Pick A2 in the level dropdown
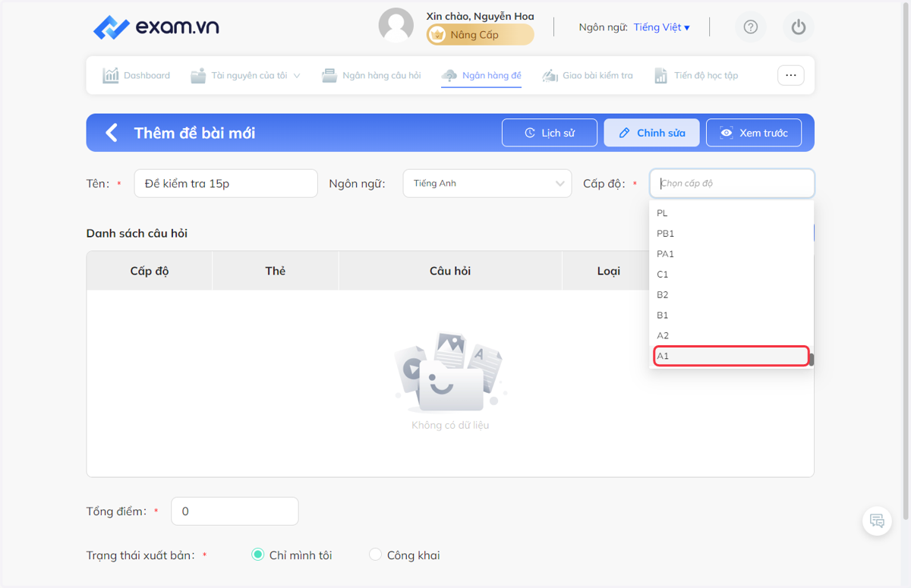Viewport: 911px width, 588px height. 731,336
